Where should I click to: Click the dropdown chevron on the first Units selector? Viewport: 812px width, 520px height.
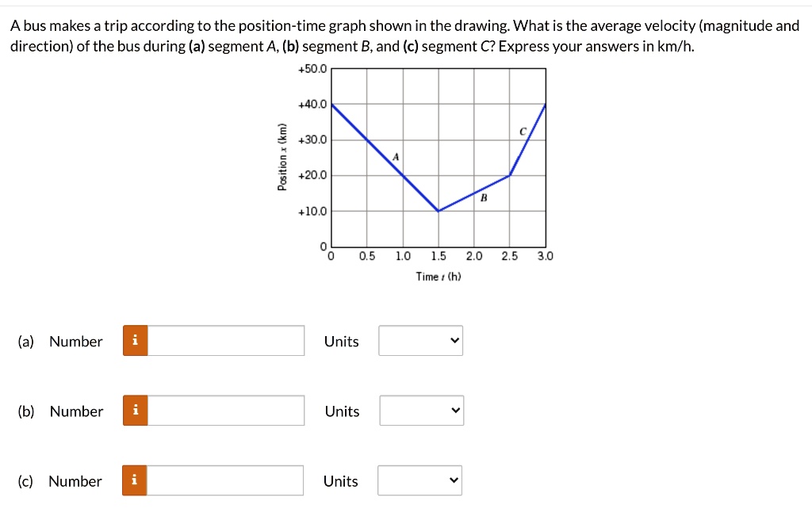click(x=454, y=340)
